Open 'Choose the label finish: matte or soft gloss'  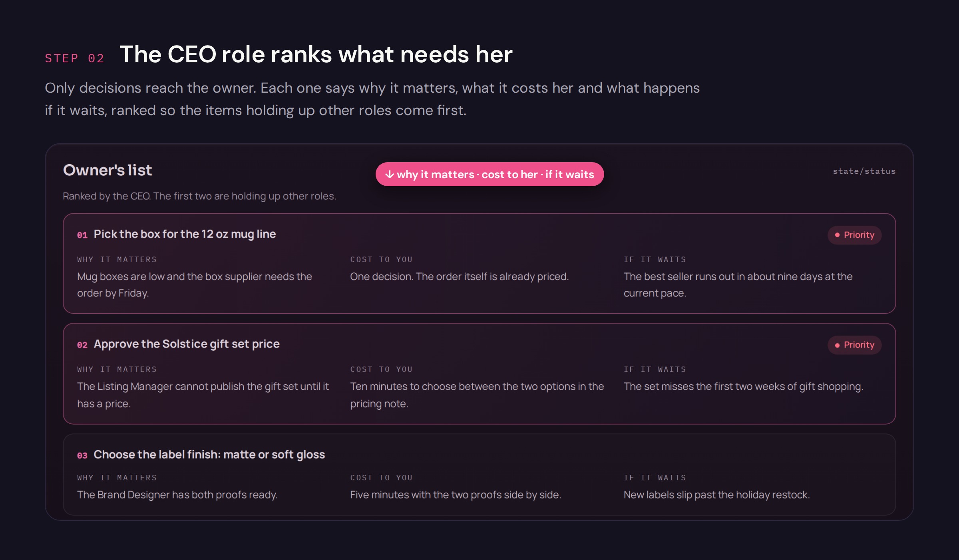[209, 455]
